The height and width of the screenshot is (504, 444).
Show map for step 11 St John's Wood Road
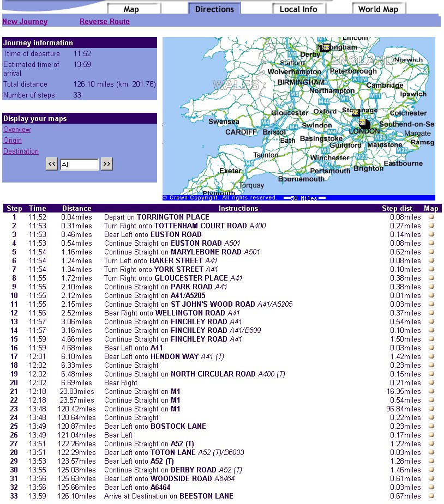[431, 304]
